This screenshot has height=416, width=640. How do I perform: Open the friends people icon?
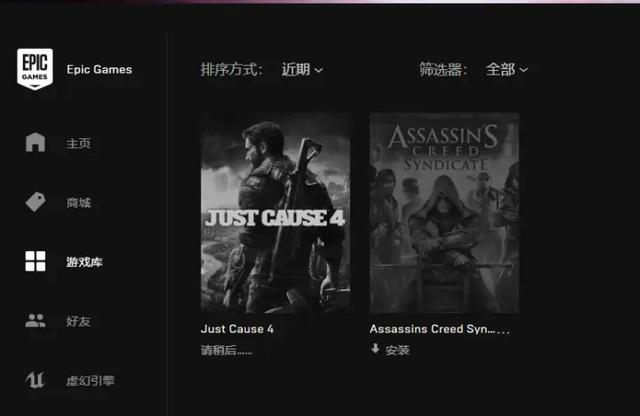(36, 320)
